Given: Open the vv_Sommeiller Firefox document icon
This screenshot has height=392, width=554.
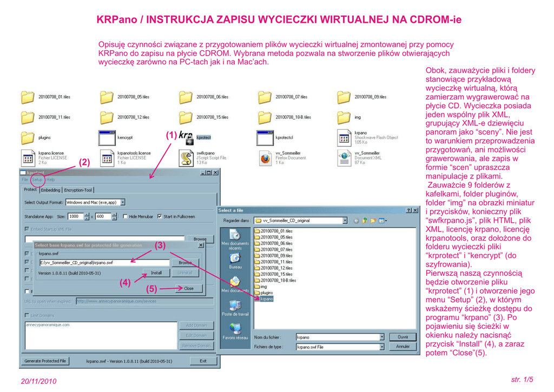Looking at the screenshot, I should click(x=265, y=158).
